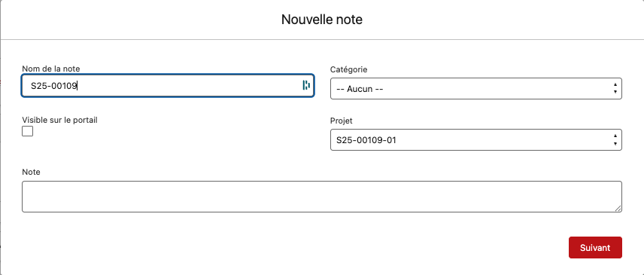Click the Note label above textarea
644x275 pixels.
click(31, 172)
